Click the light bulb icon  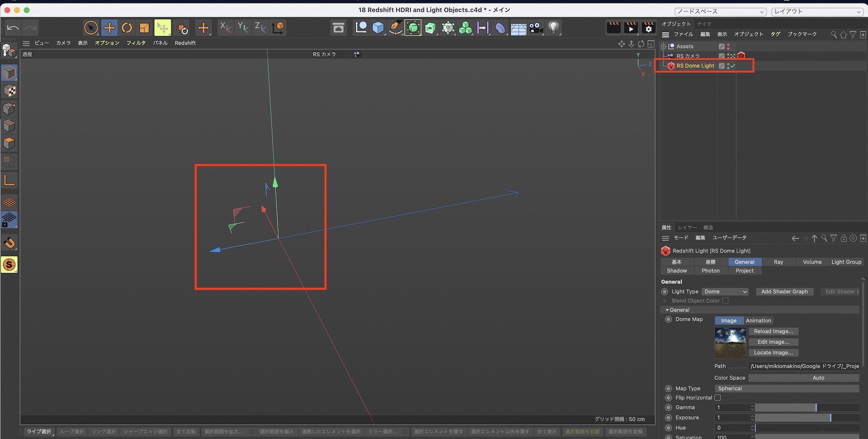coord(553,28)
